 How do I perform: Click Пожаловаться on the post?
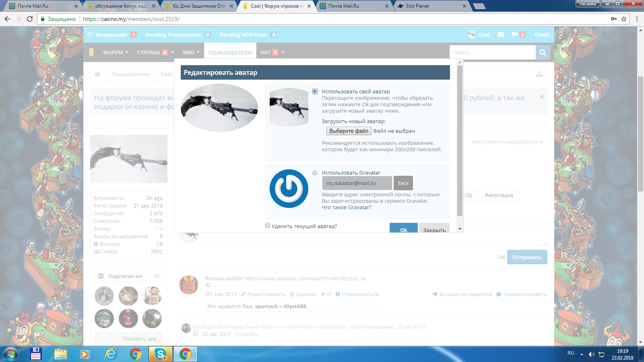point(357,294)
